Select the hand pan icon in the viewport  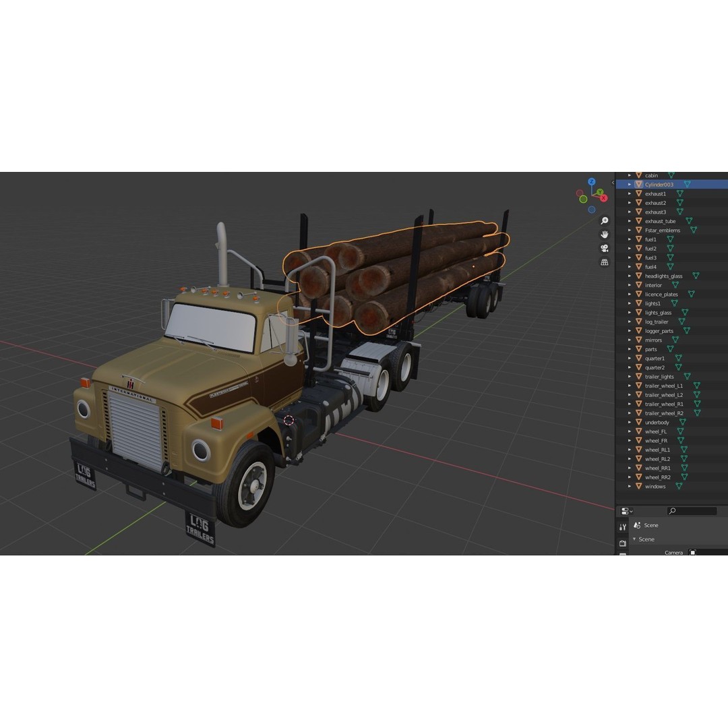coord(605,235)
